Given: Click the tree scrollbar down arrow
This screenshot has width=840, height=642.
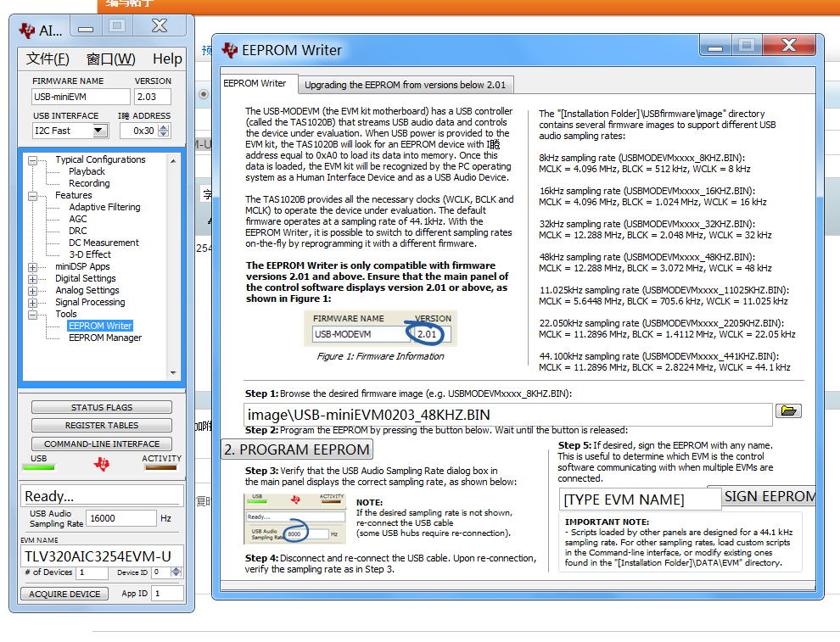Looking at the screenshot, I should pos(173,372).
